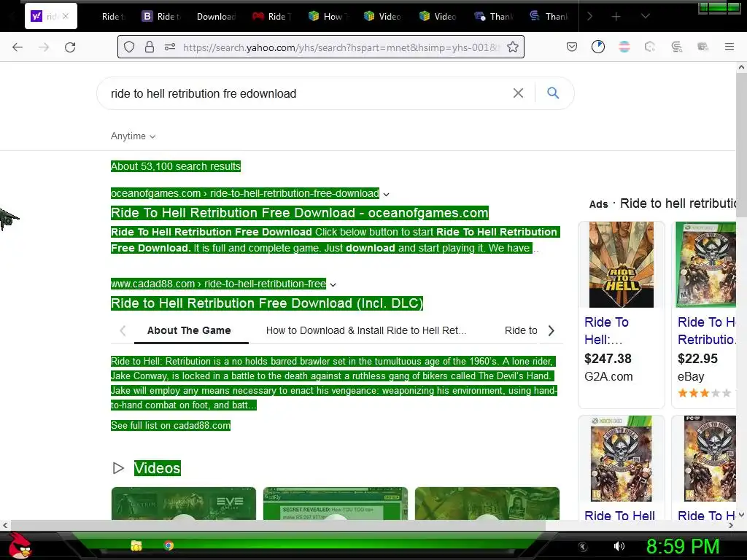Click the volume speaker icon in the tray
The height and width of the screenshot is (560, 747).
(x=619, y=547)
